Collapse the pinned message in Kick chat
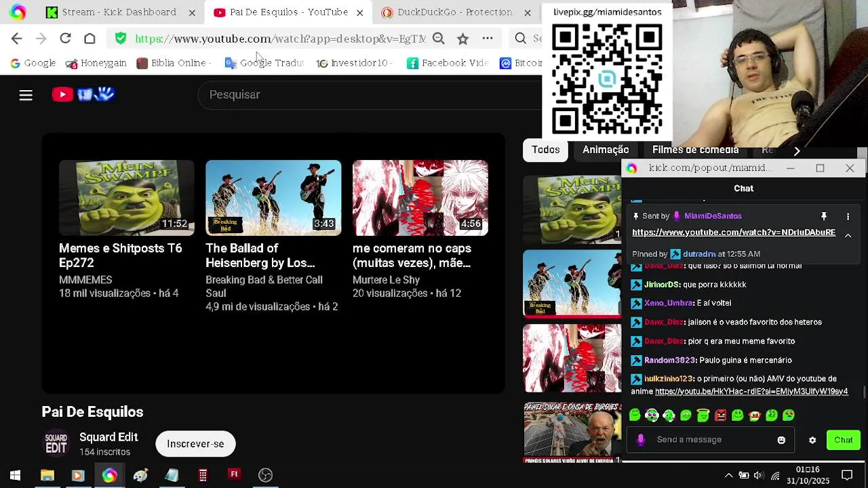This screenshot has height=488, width=868. click(848, 235)
